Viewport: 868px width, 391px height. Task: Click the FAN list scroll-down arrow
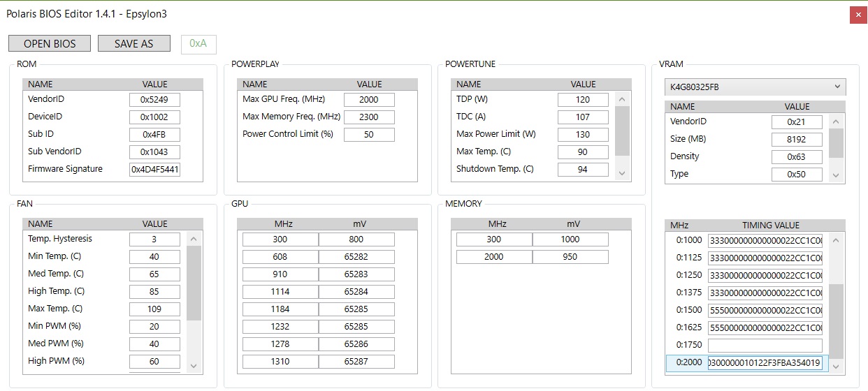click(194, 366)
